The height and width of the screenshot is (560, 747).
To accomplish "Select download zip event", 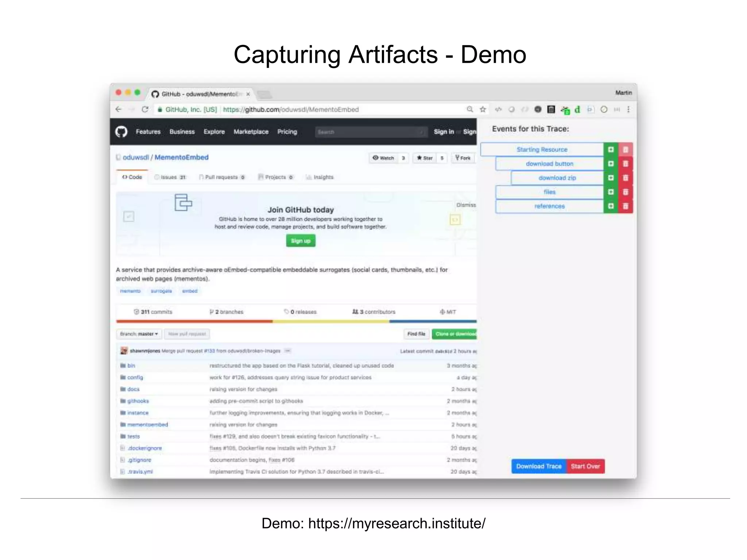I will [557, 178].
